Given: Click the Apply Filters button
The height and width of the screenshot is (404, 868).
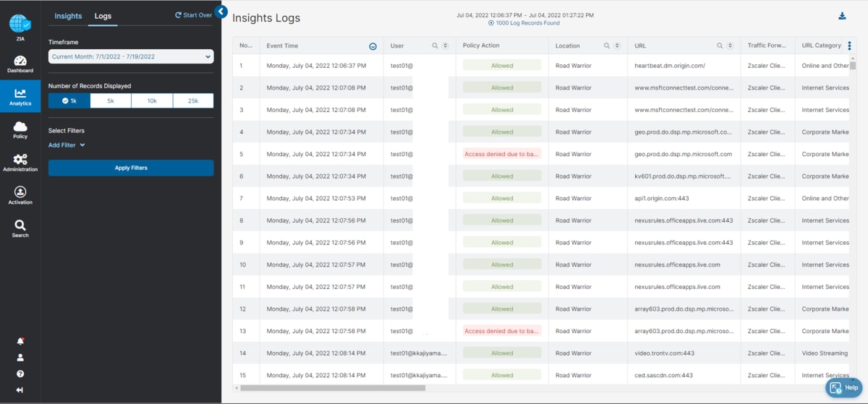Looking at the screenshot, I should coord(131,168).
